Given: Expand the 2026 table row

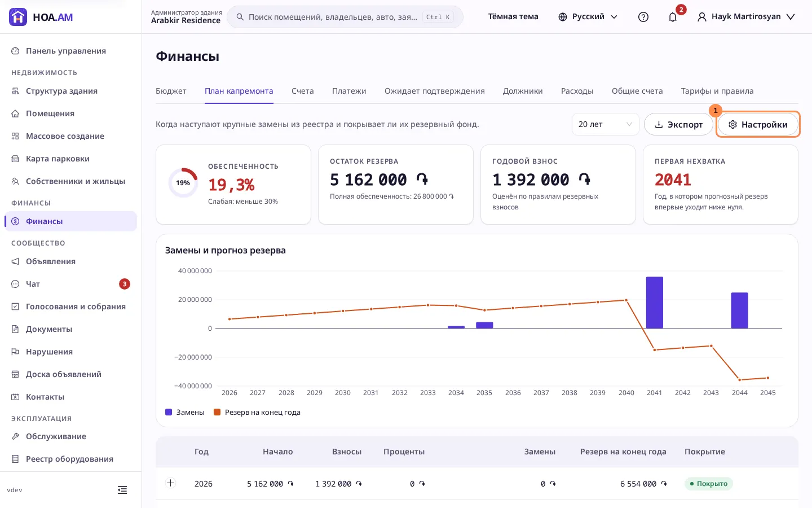Looking at the screenshot, I should coord(171,483).
